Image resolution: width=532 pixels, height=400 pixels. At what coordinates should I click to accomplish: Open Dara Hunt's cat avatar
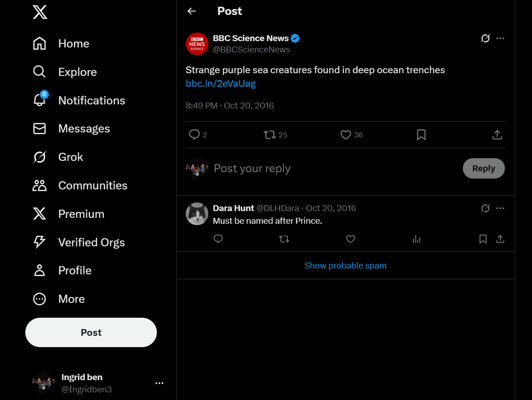pyautogui.click(x=197, y=214)
